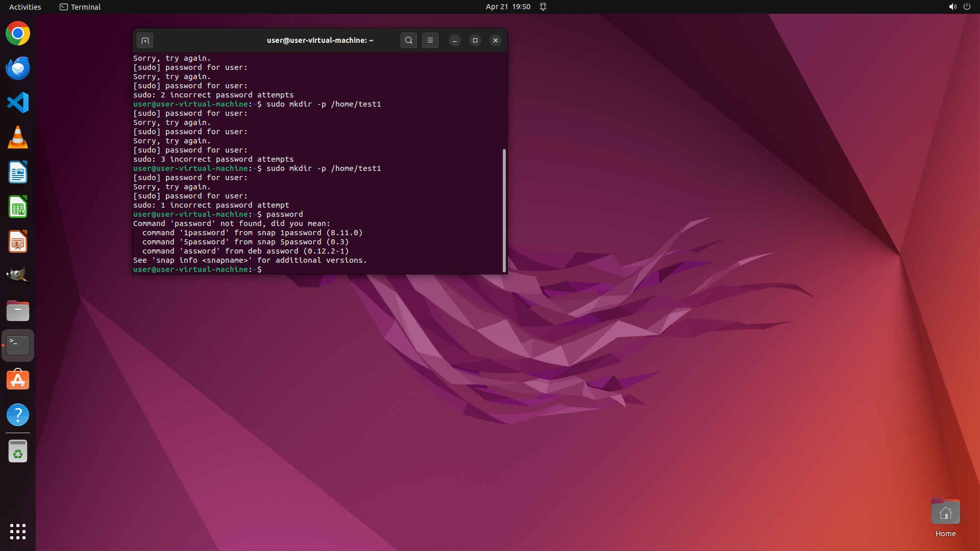Image resolution: width=980 pixels, height=551 pixels.
Task: Click the new tab icon in Terminal
Action: click(145, 40)
